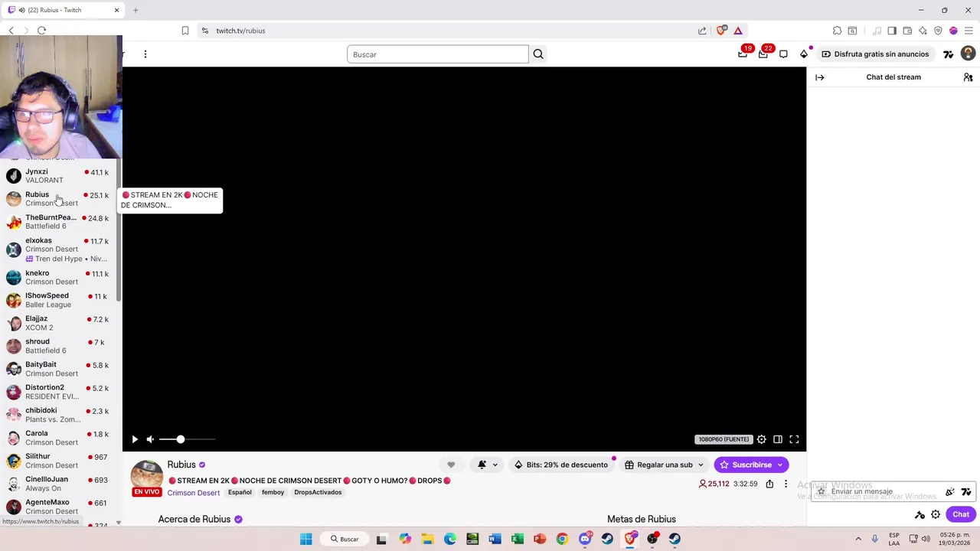This screenshot has width=980, height=551.
Task: Select the DropsActivados tag
Action: [x=318, y=493]
